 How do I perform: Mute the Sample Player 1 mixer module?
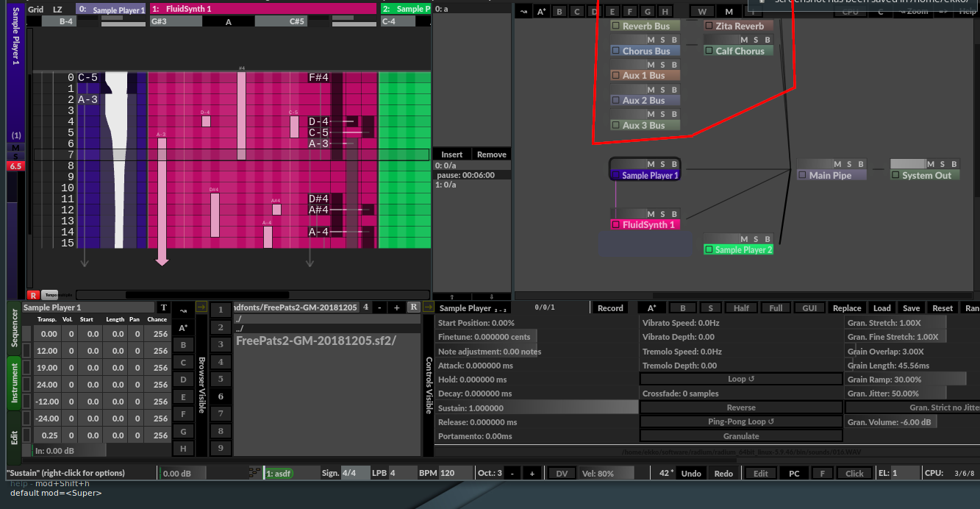(650, 164)
